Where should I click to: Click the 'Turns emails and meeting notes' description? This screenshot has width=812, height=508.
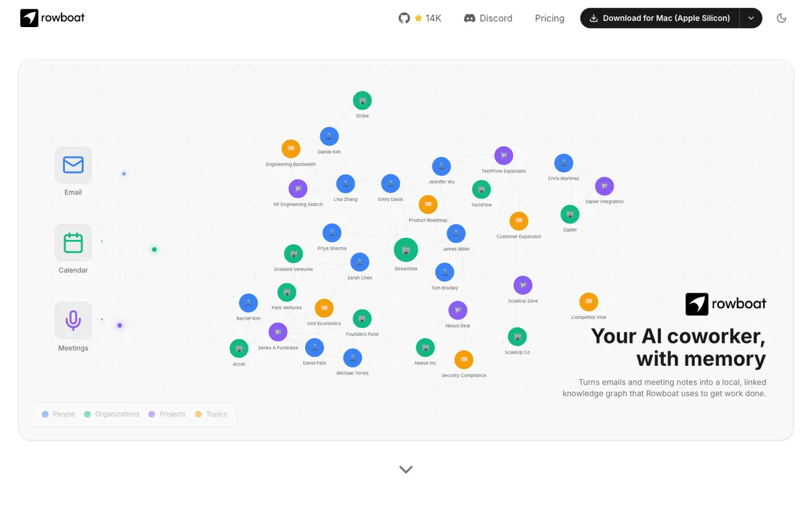[664, 388]
